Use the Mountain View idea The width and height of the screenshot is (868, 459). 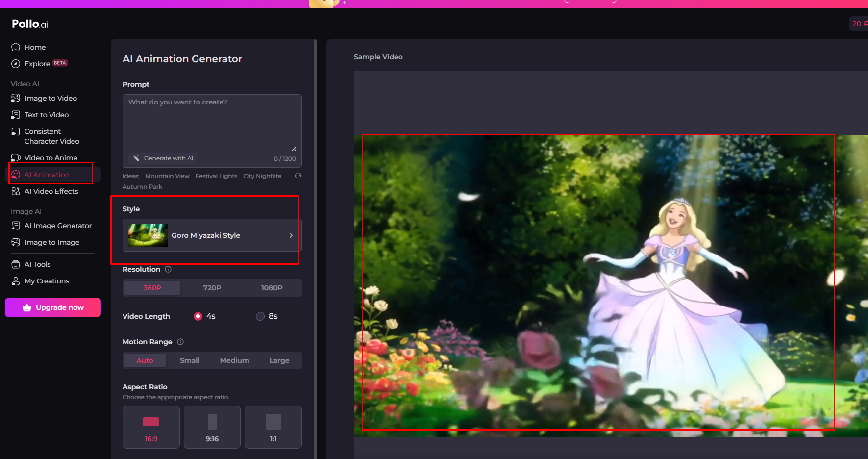tap(167, 176)
